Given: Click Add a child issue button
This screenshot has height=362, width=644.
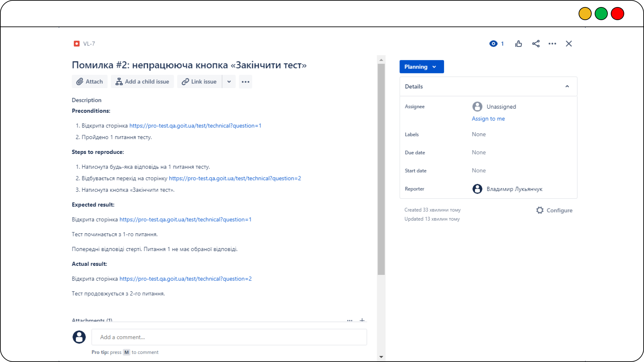Looking at the screenshot, I should (x=142, y=81).
